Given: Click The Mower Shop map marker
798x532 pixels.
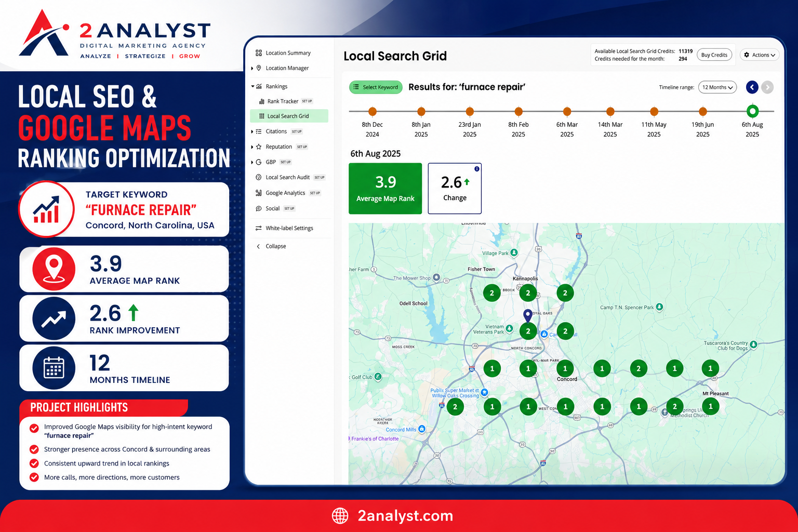Looking at the screenshot, I should [436, 277].
